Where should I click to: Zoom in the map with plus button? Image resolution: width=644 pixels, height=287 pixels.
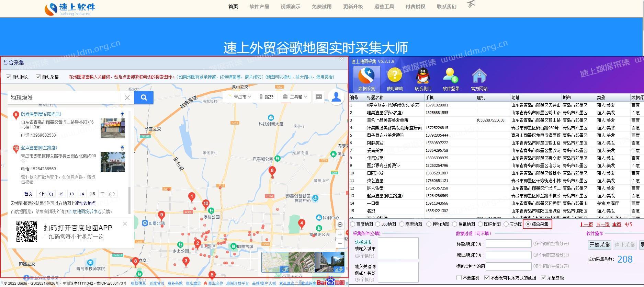(x=340, y=234)
